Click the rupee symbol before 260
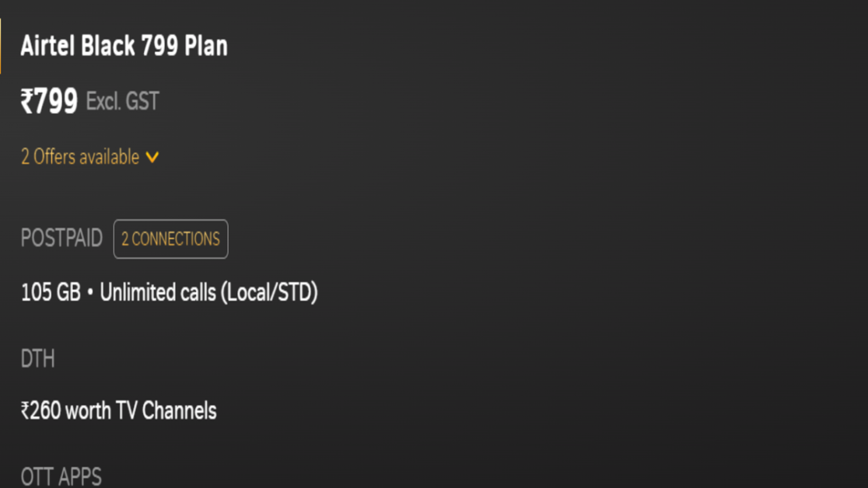The height and width of the screenshot is (488, 868). (x=25, y=411)
